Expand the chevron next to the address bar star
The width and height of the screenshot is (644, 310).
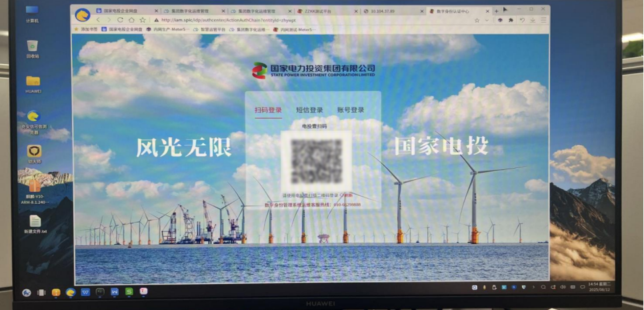pyautogui.click(x=487, y=20)
